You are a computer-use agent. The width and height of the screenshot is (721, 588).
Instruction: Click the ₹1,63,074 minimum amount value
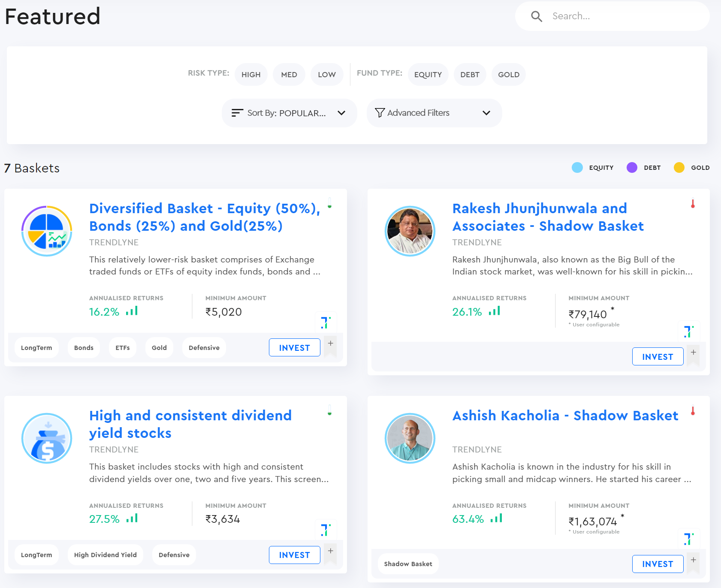click(593, 522)
